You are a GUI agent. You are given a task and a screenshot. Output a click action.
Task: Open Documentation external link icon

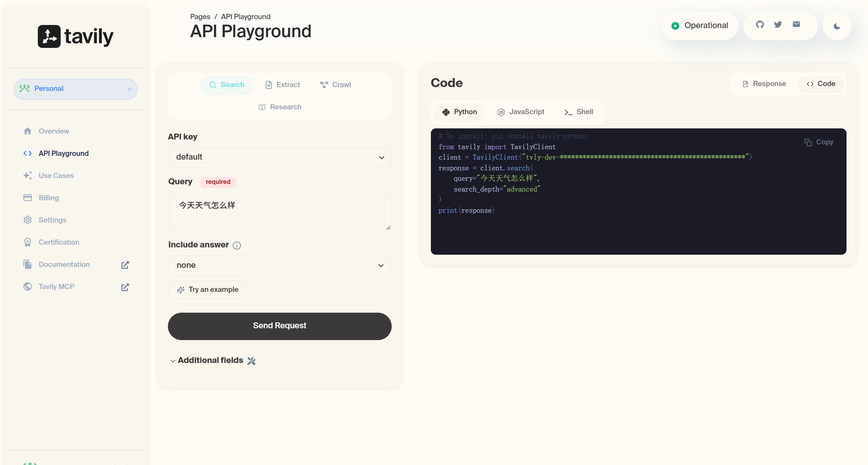point(125,265)
